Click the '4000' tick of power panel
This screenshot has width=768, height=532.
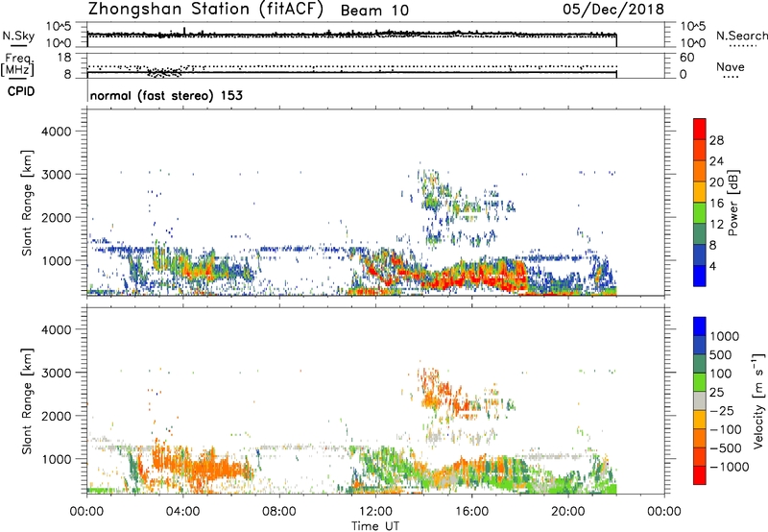(56, 132)
